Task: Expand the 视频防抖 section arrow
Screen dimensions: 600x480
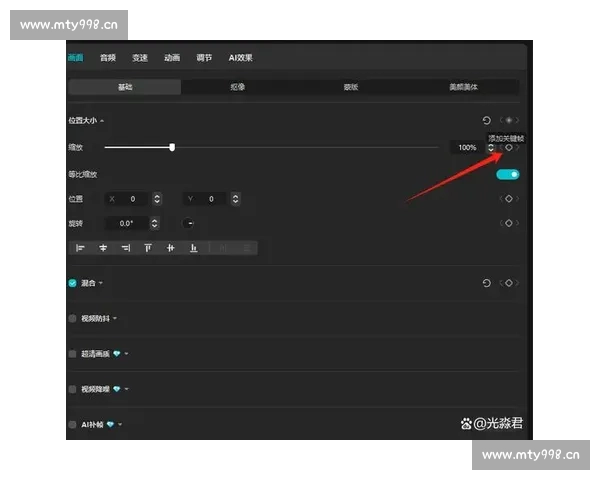Action: 115,318
